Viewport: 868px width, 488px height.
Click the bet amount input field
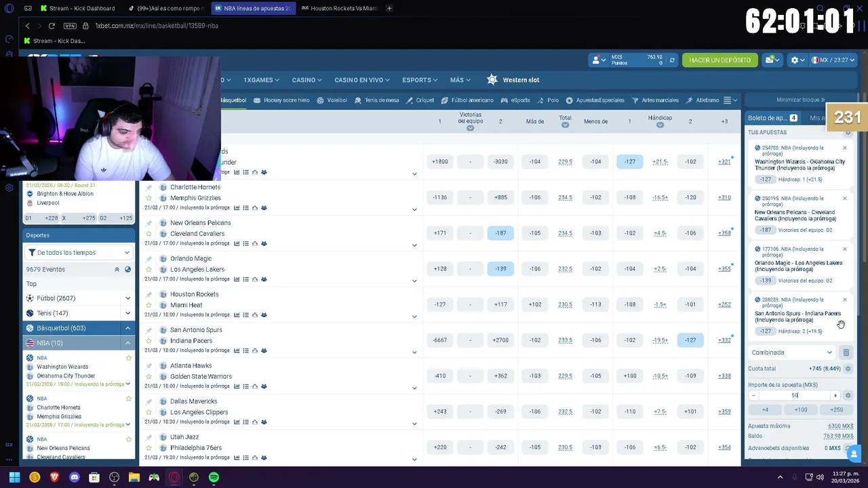pos(794,395)
